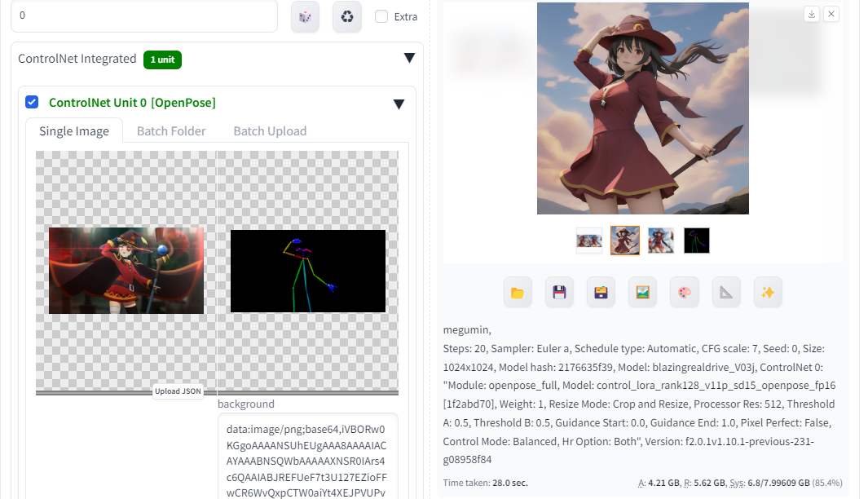Uncheck ControlNet Unit 0 OpenPose checkbox
The width and height of the screenshot is (868, 499).
[32, 103]
